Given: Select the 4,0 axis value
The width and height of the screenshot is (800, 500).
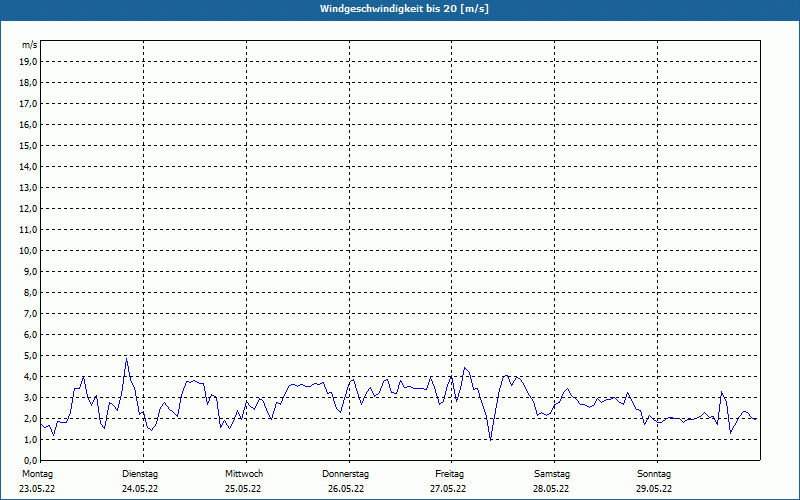Looking at the screenshot, I should coord(30,377).
